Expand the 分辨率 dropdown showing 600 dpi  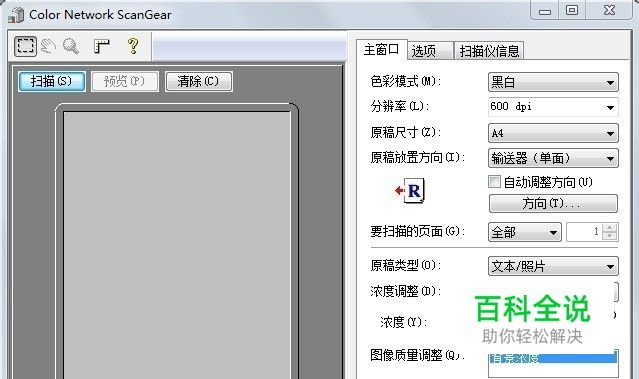point(553,107)
